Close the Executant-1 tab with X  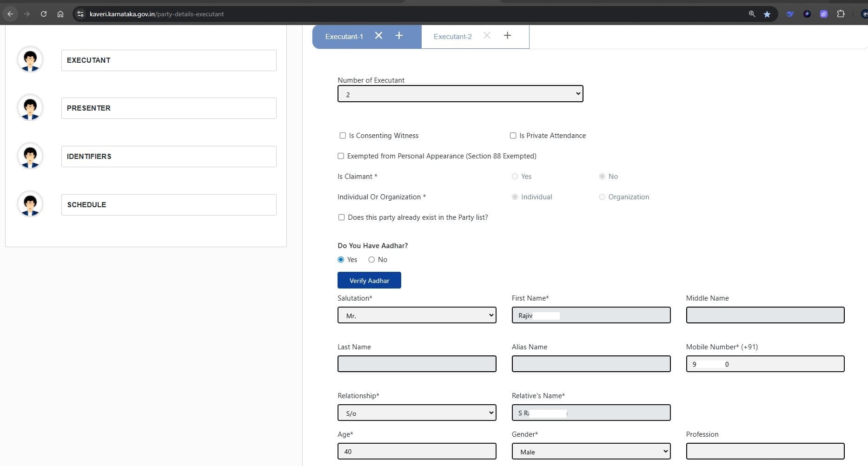378,36
